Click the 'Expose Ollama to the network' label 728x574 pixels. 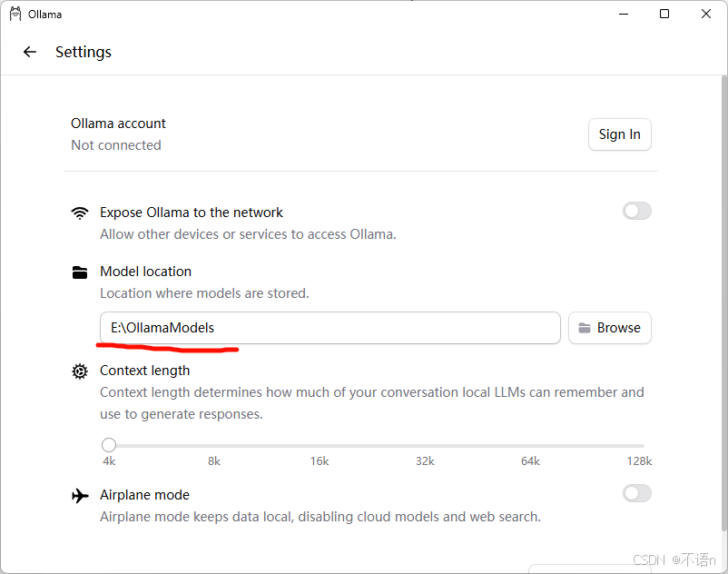click(x=192, y=213)
